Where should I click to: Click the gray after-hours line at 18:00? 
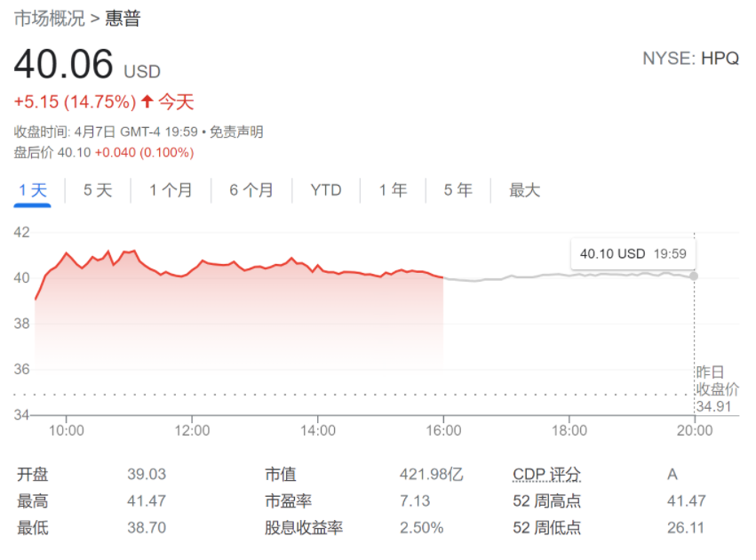pyautogui.click(x=569, y=275)
